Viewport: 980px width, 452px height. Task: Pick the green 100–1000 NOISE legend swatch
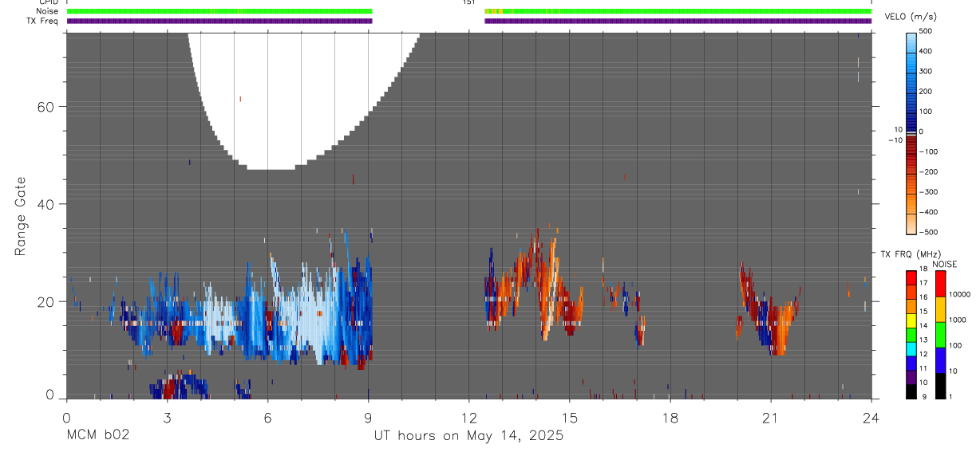click(939, 334)
